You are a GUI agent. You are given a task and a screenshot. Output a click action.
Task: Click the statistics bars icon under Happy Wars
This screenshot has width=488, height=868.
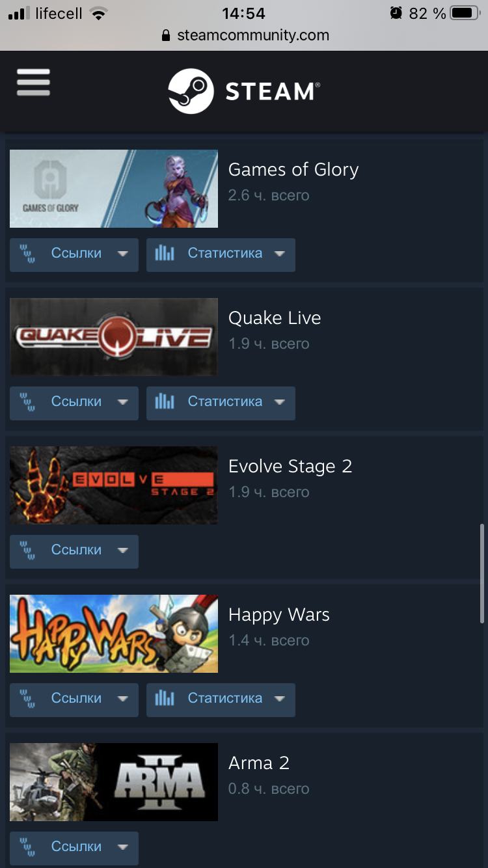coord(165,699)
